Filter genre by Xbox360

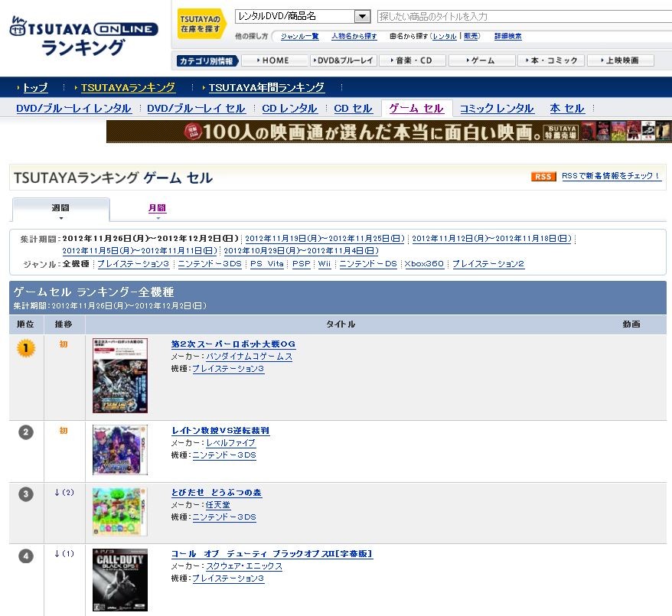point(424,264)
